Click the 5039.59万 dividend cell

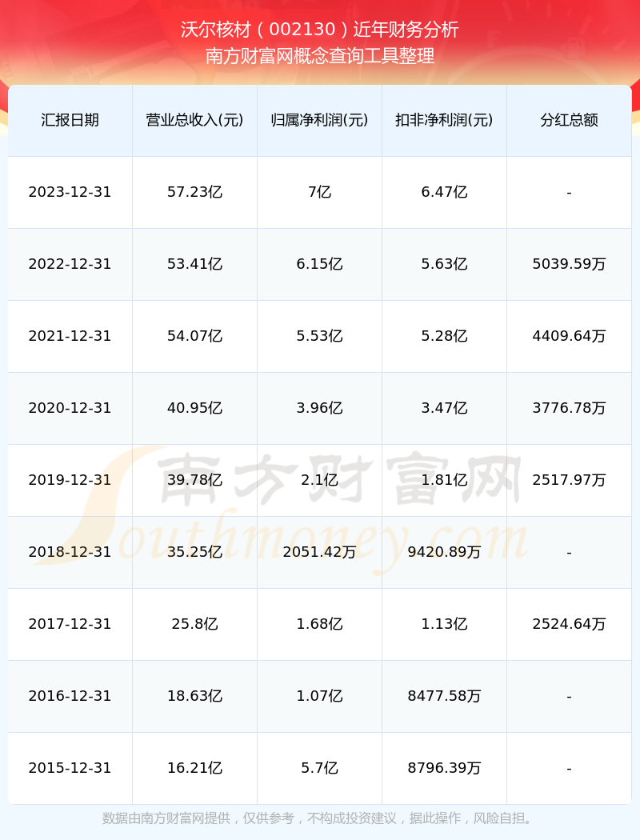[570, 264]
